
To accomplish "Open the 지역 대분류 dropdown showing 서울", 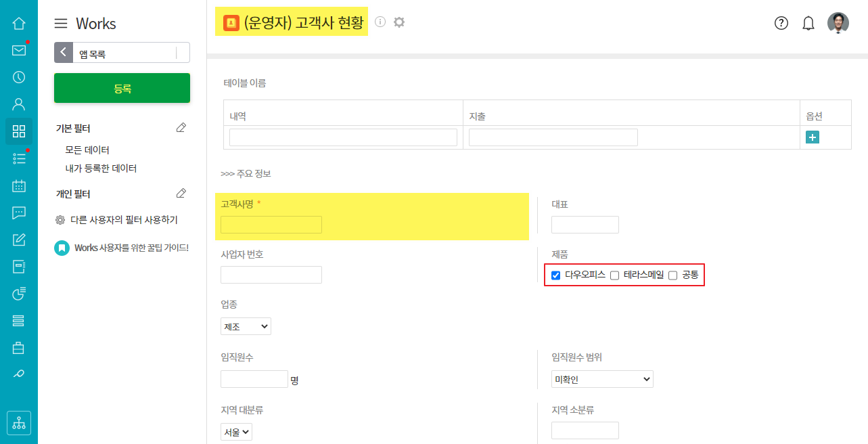I will [x=236, y=432].
